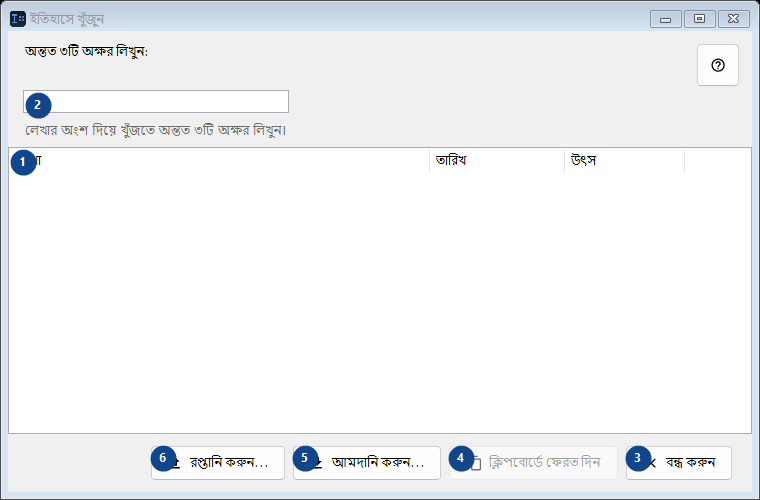Sort by the উৎস column header
Screen dimensions: 760x500
pos(624,160)
